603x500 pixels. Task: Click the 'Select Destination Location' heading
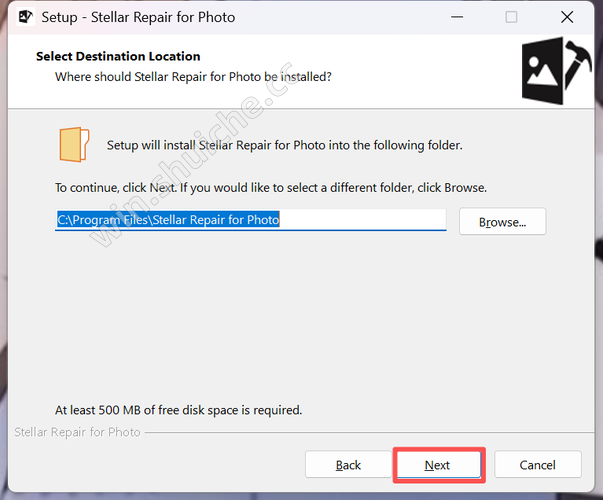(118, 56)
